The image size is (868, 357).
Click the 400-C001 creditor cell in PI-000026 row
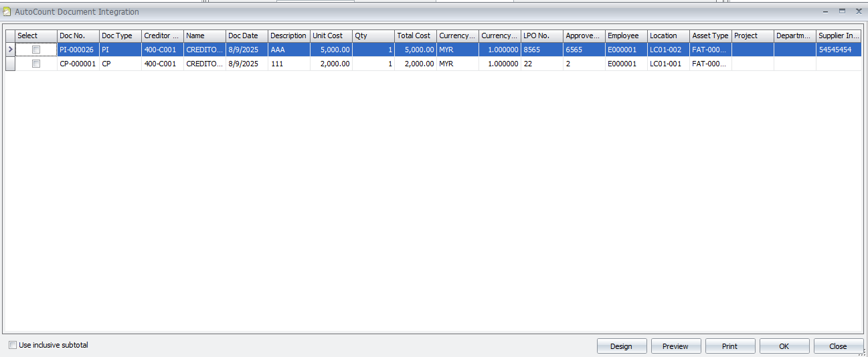[x=163, y=50]
